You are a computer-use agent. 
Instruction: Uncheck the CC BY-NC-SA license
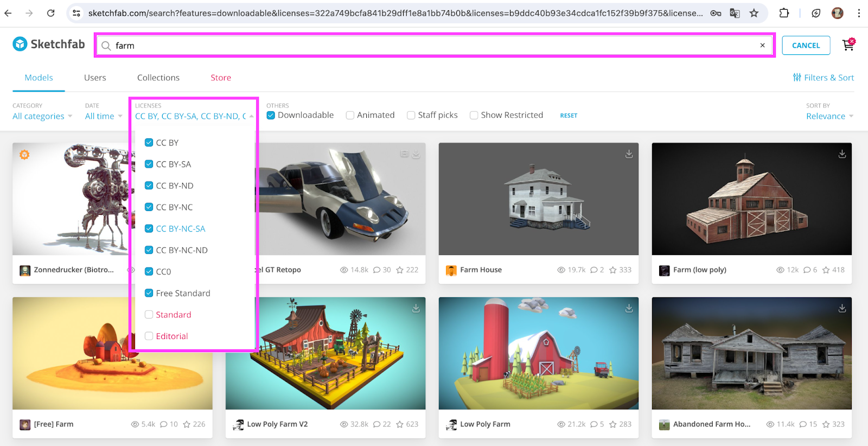[149, 228]
